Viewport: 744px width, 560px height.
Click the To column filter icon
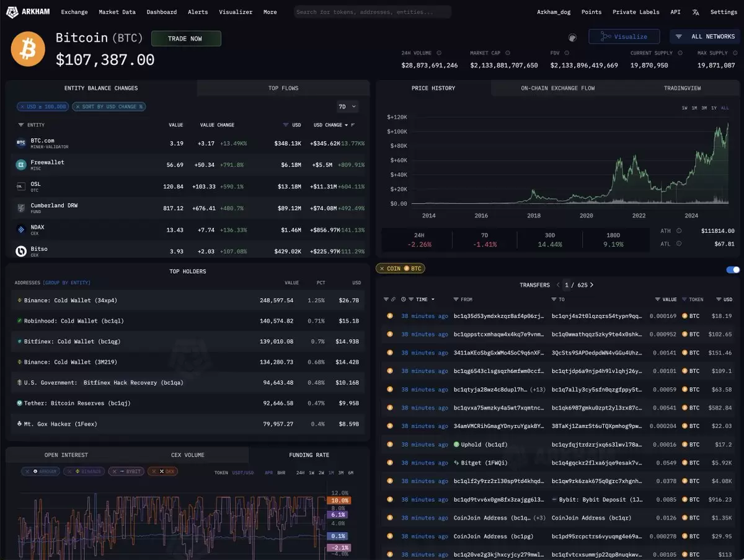[554, 300]
